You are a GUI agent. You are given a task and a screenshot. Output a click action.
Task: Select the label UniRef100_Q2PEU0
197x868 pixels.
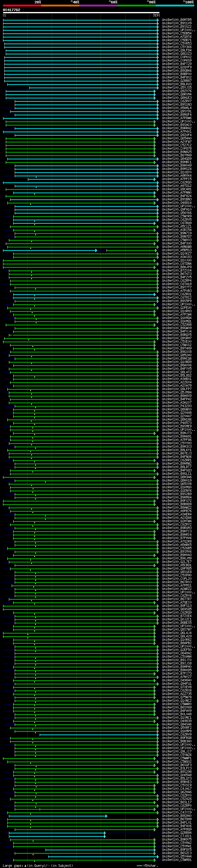tap(177, 308)
